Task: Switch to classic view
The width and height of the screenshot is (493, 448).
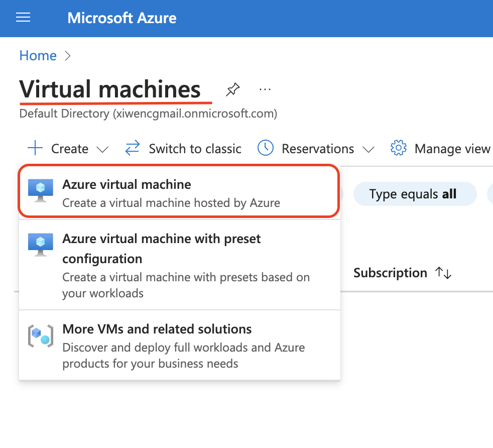Action: click(x=195, y=149)
